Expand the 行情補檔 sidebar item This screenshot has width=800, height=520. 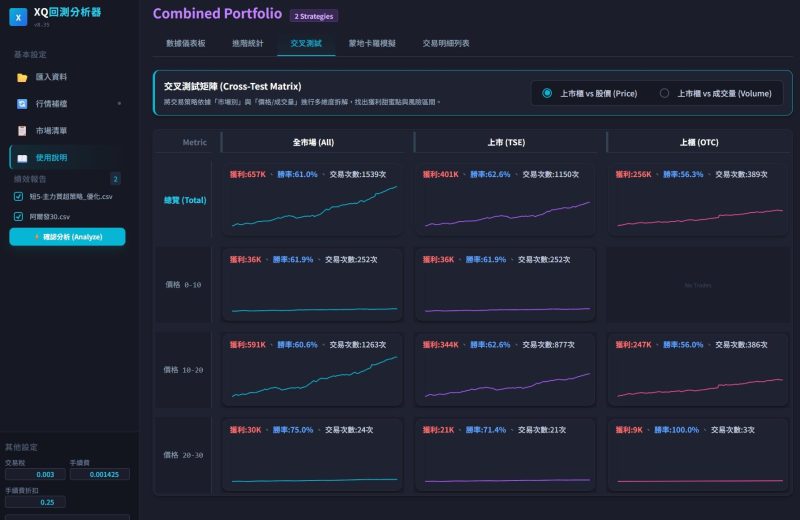pyautogui.click(x=119, y=103)
